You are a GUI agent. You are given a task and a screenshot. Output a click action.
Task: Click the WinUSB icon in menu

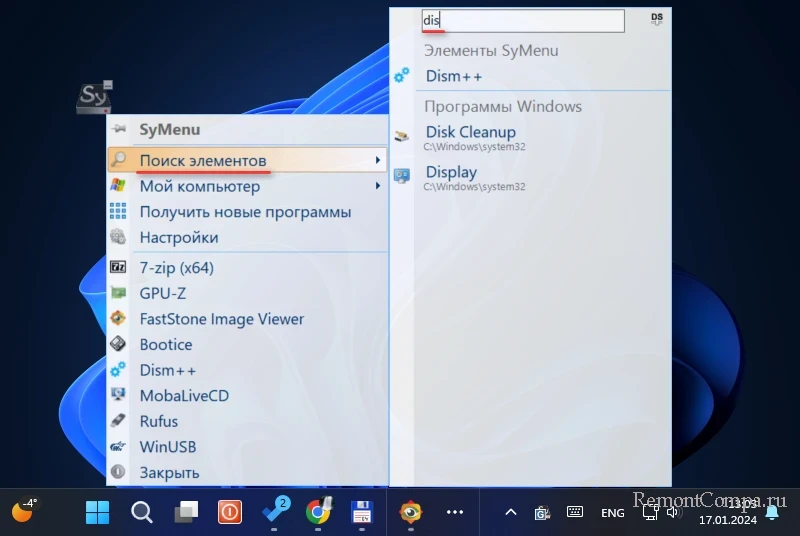(118, 447)
